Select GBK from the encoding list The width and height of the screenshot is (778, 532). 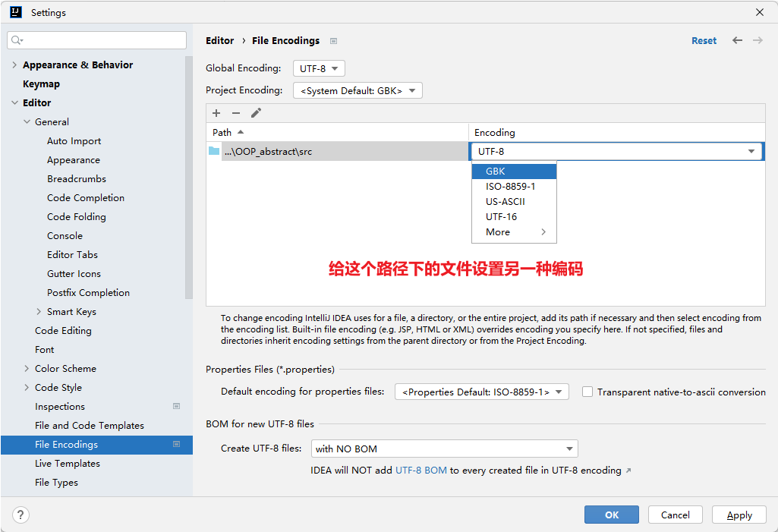pyautogui.click(x=514, y=172)
